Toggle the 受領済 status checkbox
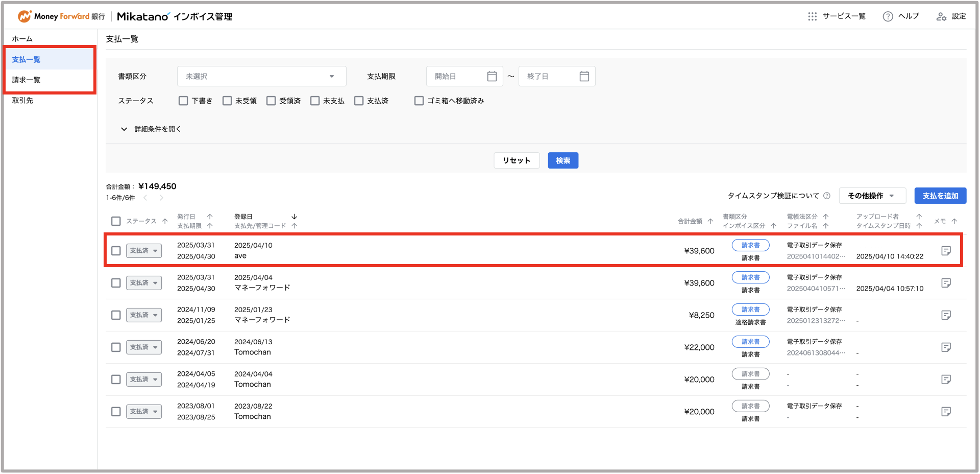The height and width of the screenshot is (474, 980). click(x=271, y=101)
